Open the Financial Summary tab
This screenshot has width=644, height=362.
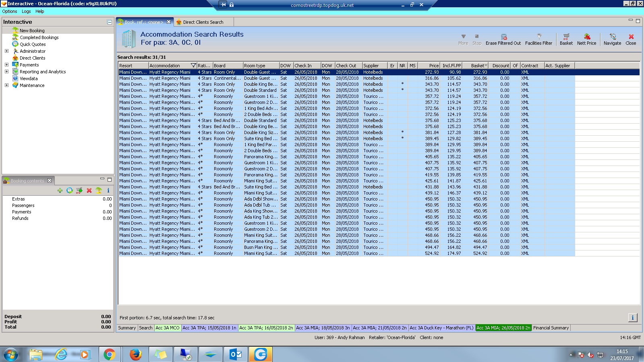[x=551, y=328]
